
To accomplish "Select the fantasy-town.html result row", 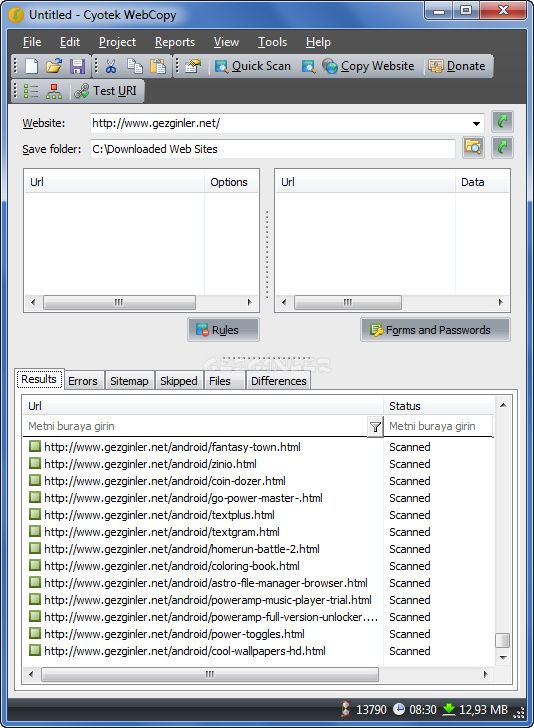I will [258, 447].
